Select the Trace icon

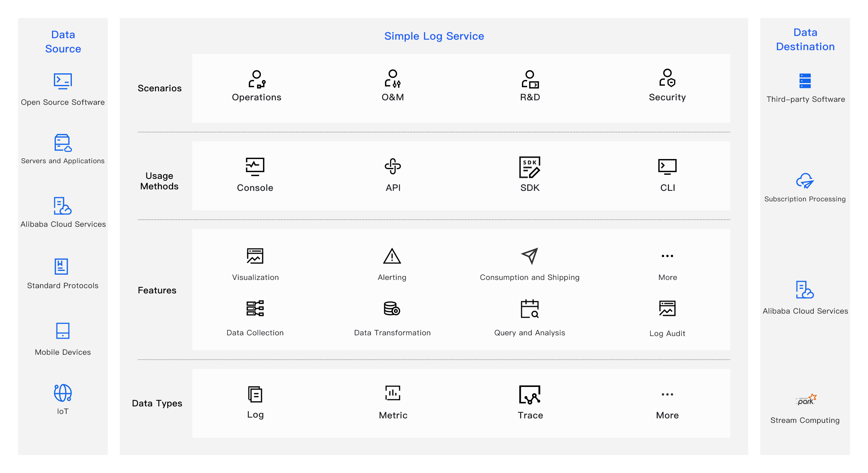[530, 395]
